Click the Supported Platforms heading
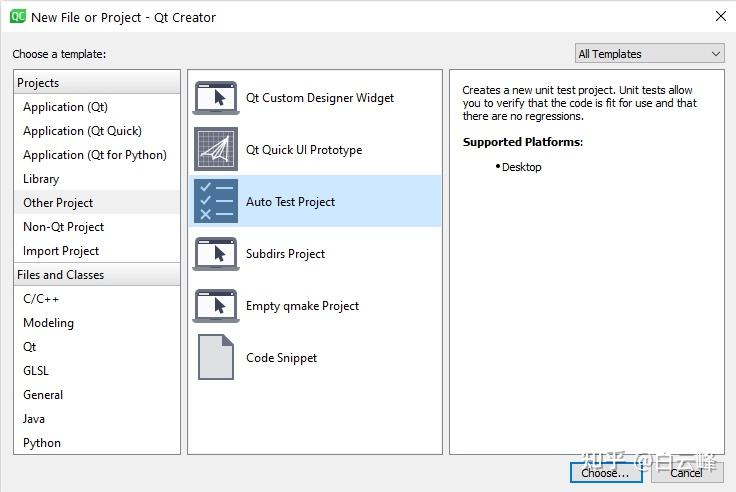 point(522,142)
